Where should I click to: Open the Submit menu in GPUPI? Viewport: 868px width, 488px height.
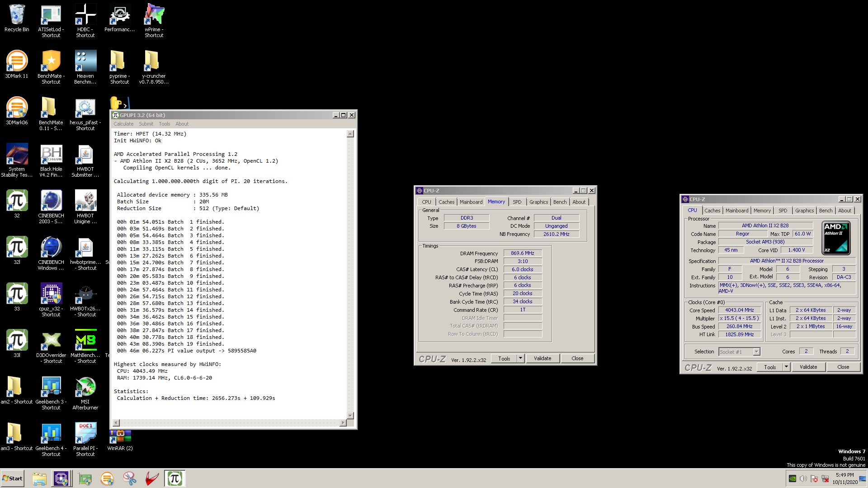point(146,124)
